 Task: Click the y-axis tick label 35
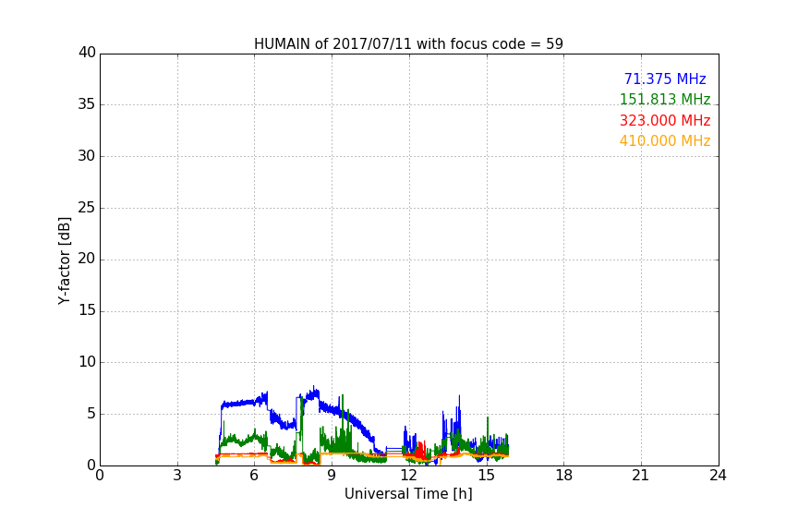click(87, 104)
